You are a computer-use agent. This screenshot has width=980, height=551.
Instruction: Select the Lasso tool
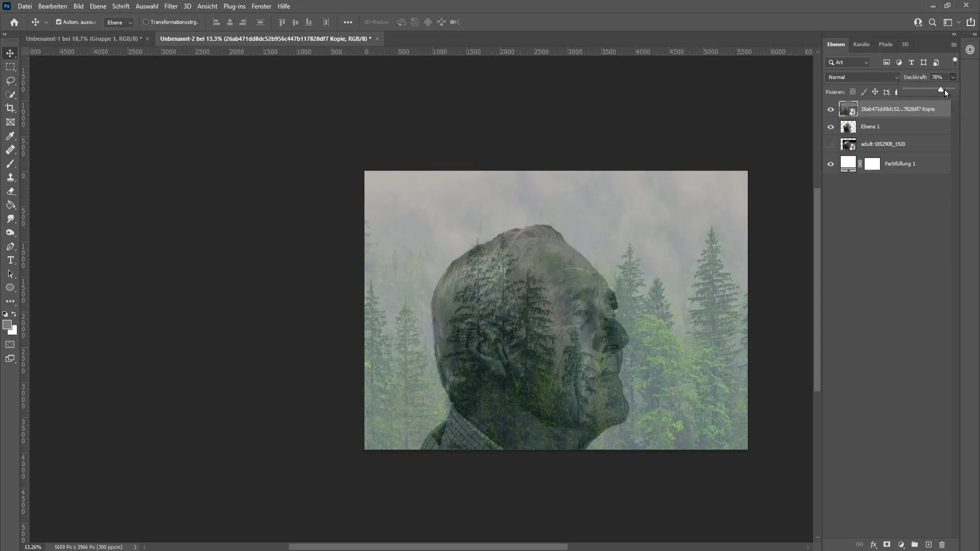coord(10,81)
